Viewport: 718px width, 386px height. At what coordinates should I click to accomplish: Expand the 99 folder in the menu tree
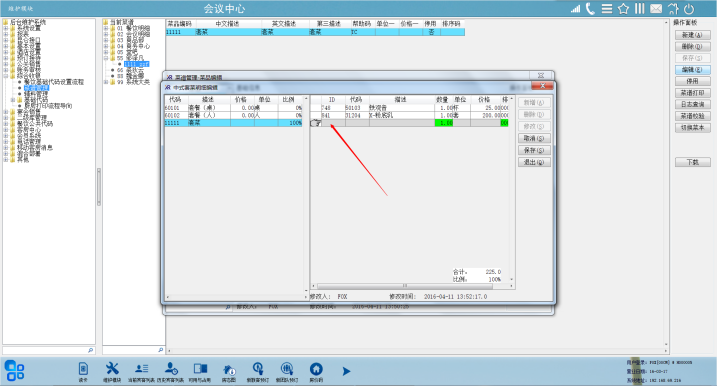pyautogui.click(x=106, y=82)
